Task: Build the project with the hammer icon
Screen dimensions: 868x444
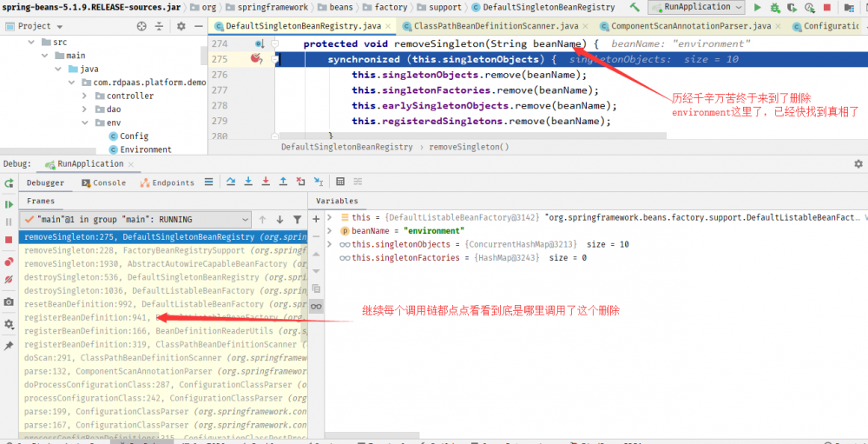Action: pos(635,7)
